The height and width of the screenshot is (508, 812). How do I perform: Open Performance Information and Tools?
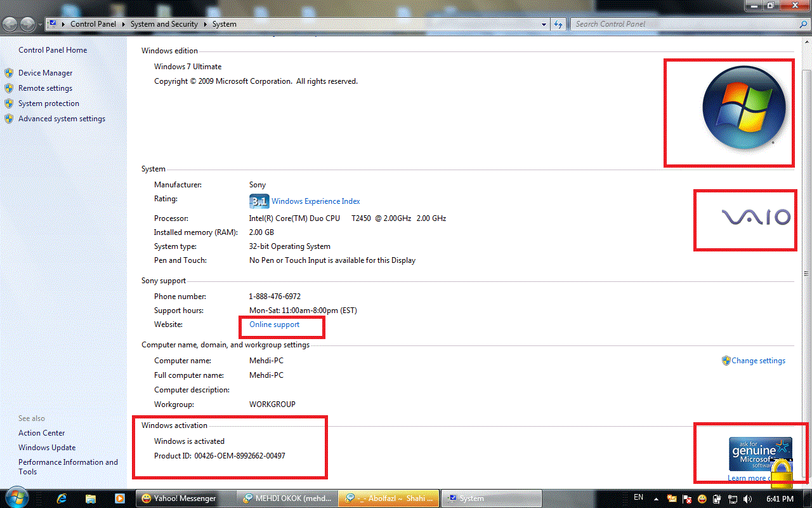pos(68,467)
